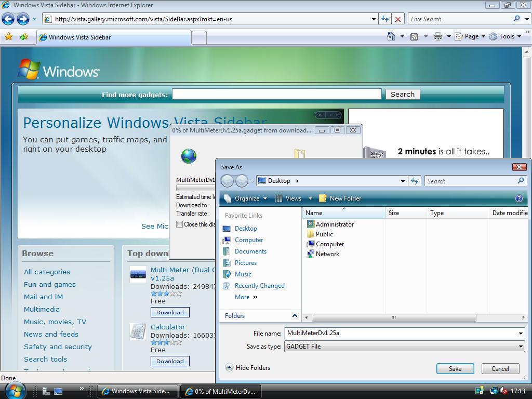Click the Save button

[x=455, y=368]
